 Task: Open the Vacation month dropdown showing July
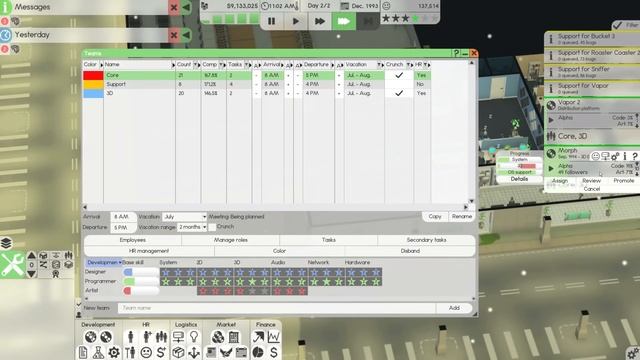pyautogui.click(x=184, y=217)
